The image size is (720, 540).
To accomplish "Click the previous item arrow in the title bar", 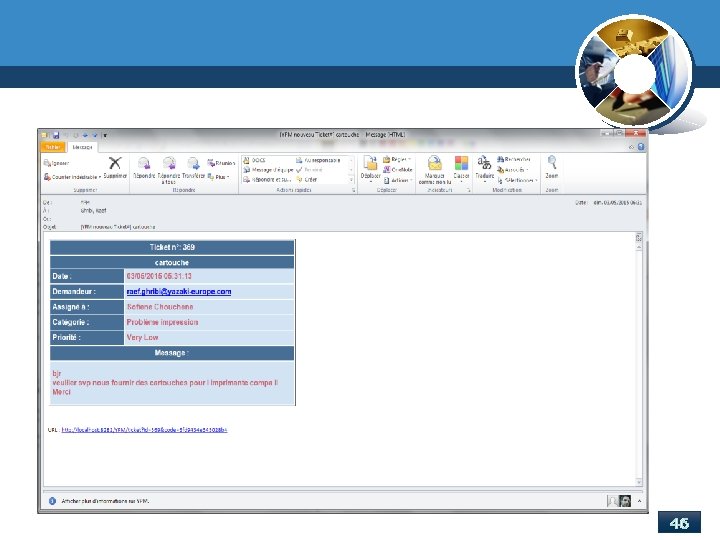I will 85,135.
